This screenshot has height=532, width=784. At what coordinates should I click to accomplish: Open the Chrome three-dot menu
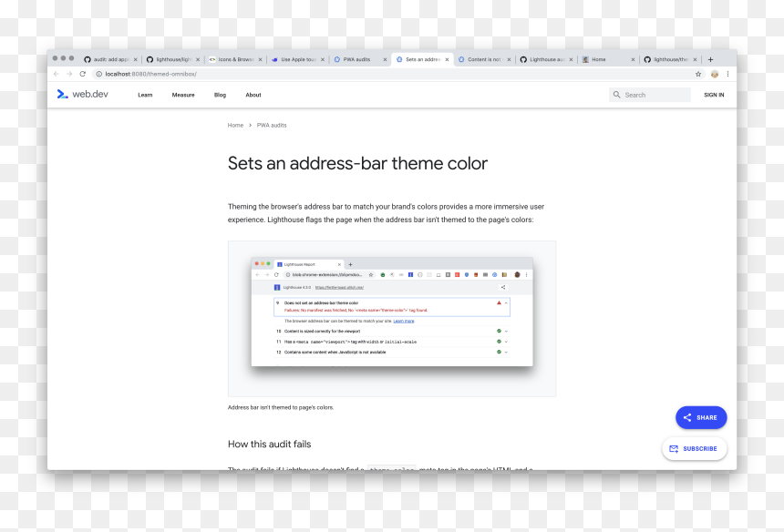click(727, 74)
